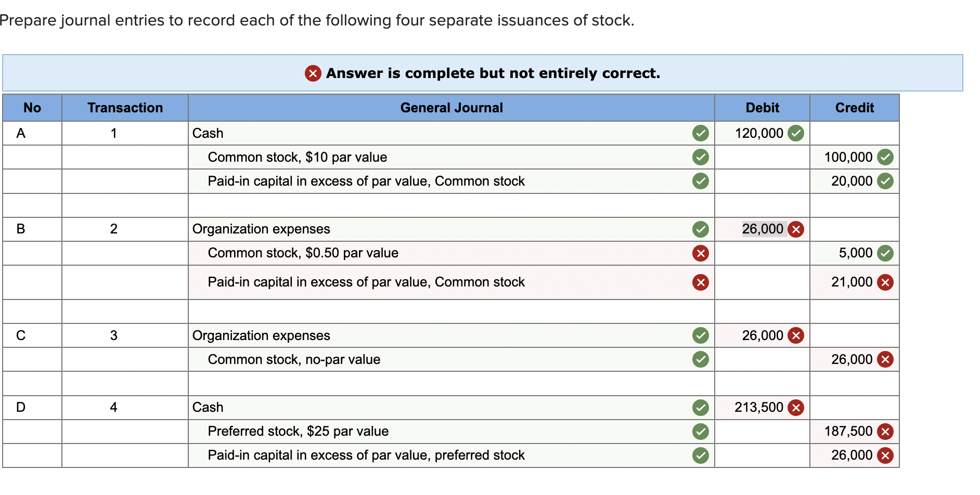Select the Paid-in capital, preferred stock account cell
This screenshot has width=980, height=495.
(x=437, y=455)
